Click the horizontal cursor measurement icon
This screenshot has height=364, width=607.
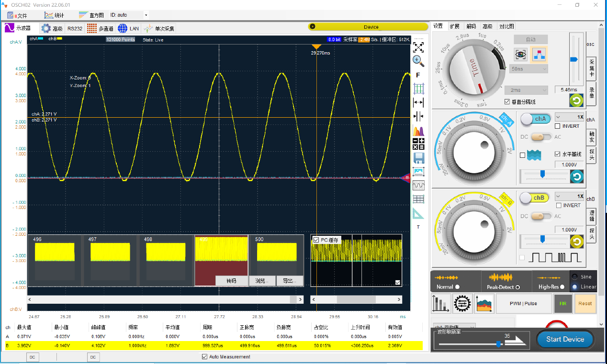click(418, 102)
